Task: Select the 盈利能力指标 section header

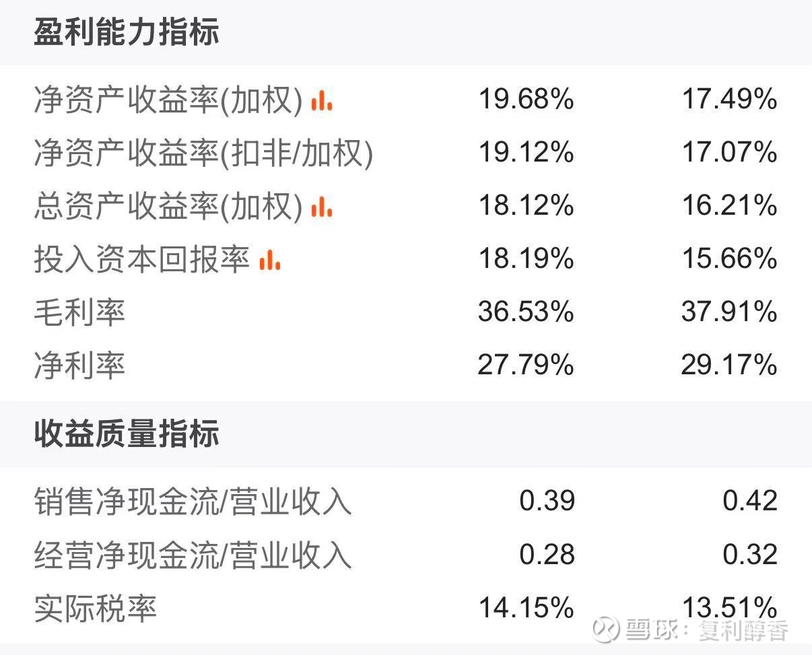Action: (127, 32)
